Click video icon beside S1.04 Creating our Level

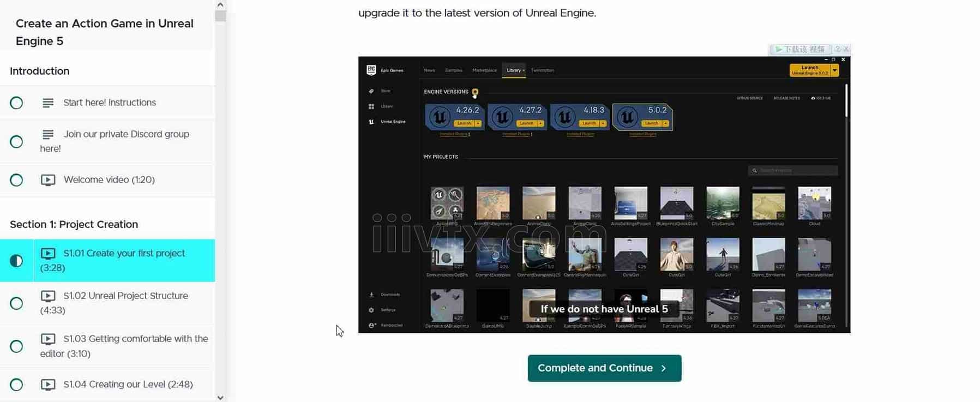[x=48, y=385]
